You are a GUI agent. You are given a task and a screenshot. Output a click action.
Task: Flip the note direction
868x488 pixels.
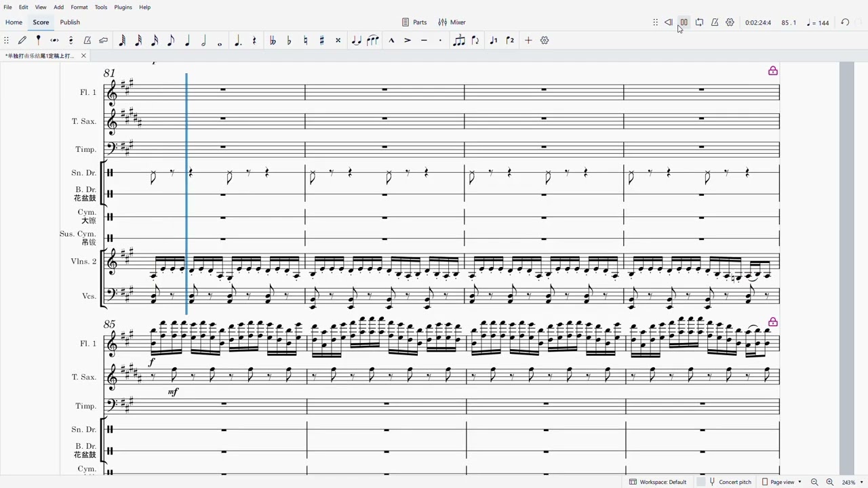point(475,41)
